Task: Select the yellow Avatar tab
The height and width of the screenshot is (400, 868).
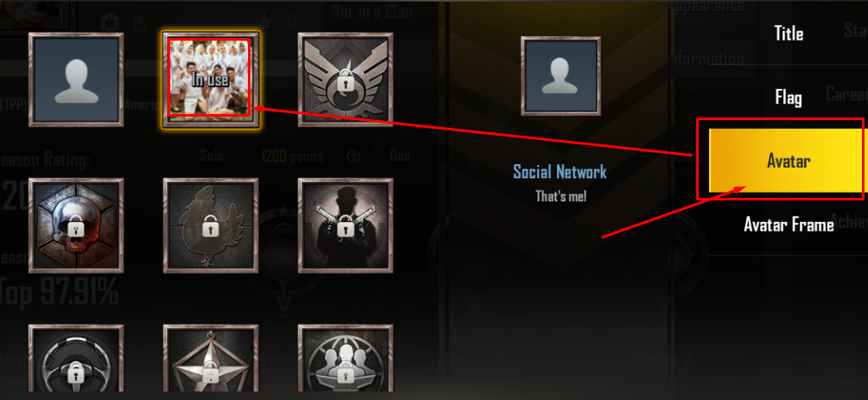Action: click(785, 161)
